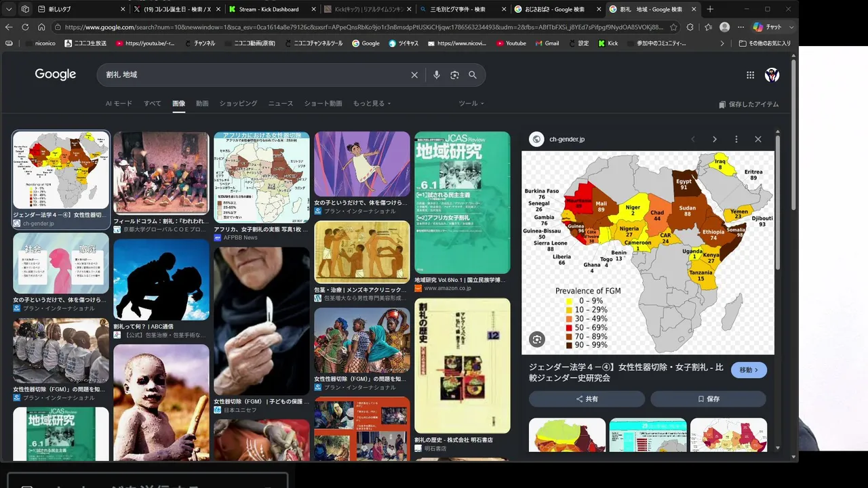Switch to the ニュース results tab
The width and height of the screenshot is (868, 488).
281,104
